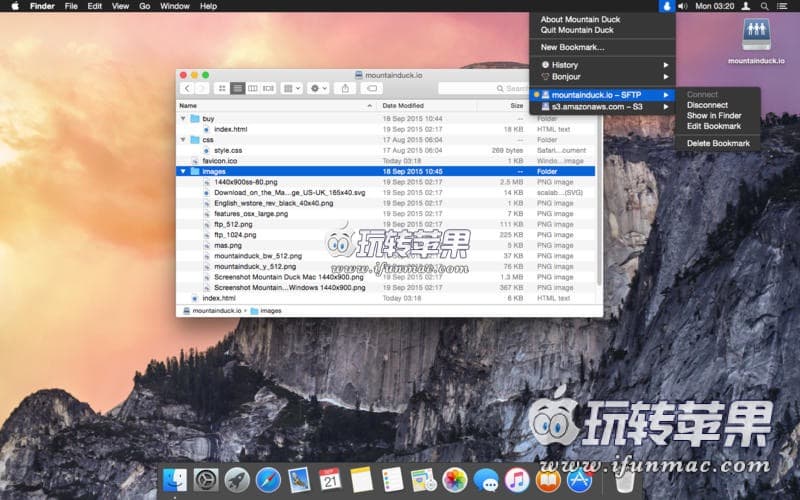Screen dimensions: 800x500
Task: Open Photos from the Dock
Action: coord(455,480)
